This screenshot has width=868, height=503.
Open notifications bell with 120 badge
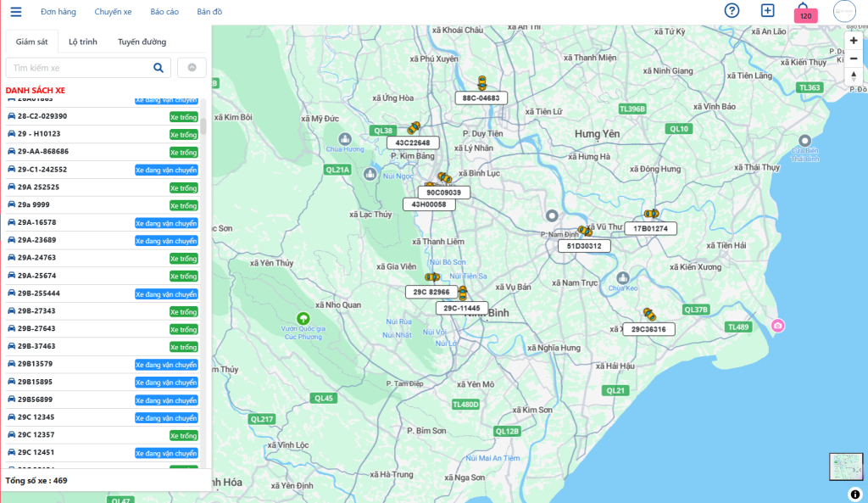(x=804, y=13)
